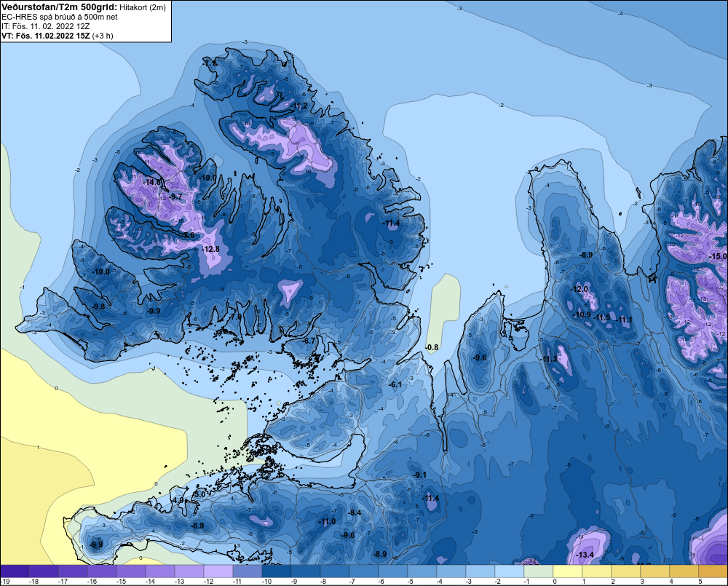Click the '(+3 h)' forecast offset text

coord(103,36)
